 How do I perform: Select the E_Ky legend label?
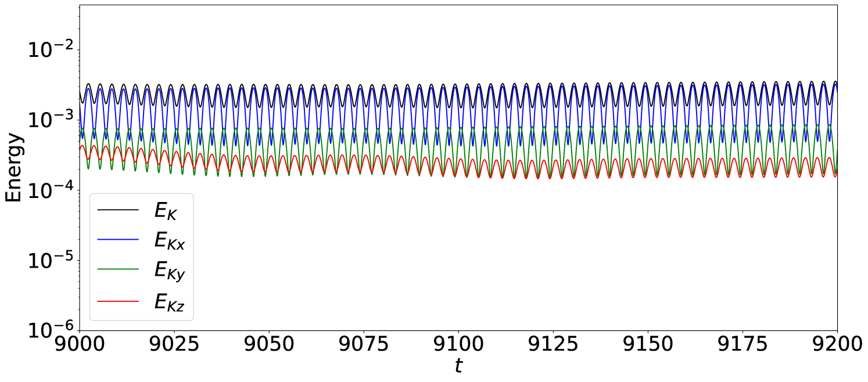point(170,272)
